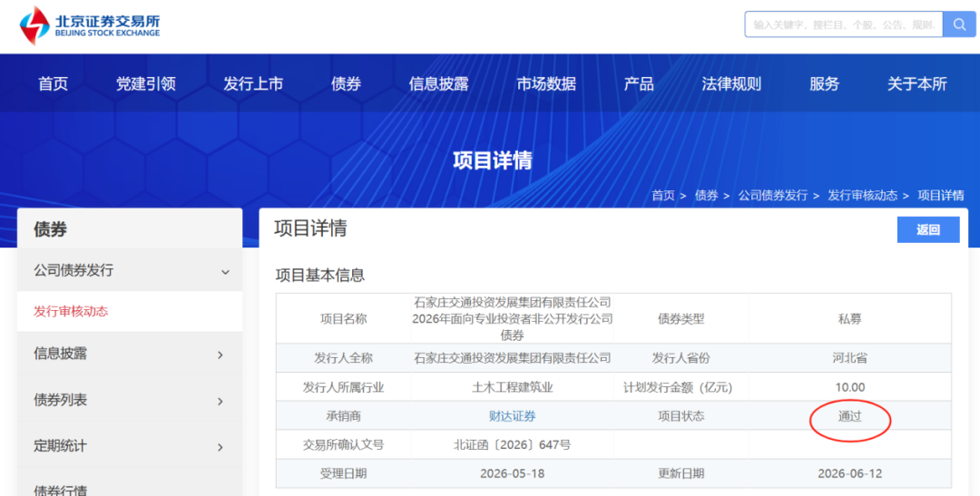This screenshot has height=496, width=980.
Task: Select 发行审核动态 in the sidebar
Action: (71, 311)
